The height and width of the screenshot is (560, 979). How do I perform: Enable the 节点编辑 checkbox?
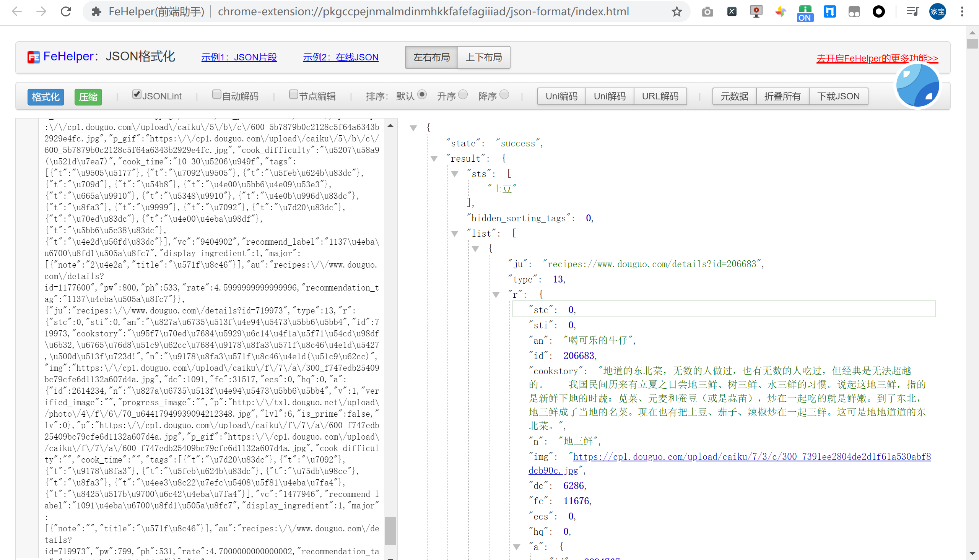(293, 94)
